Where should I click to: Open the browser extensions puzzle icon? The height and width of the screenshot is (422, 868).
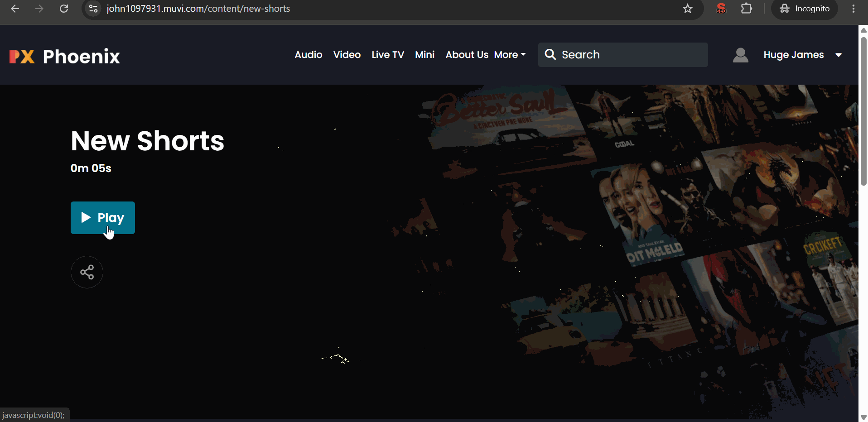click(746, 9)
